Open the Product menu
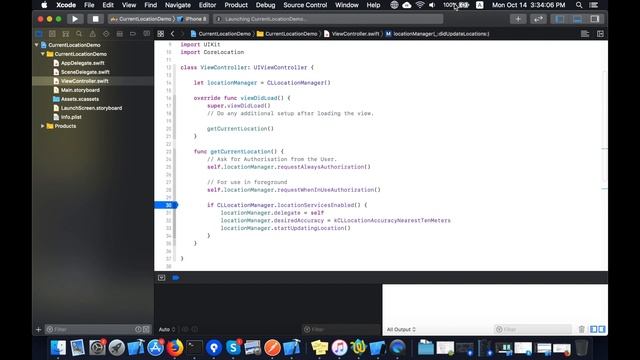 pos(236,5)
